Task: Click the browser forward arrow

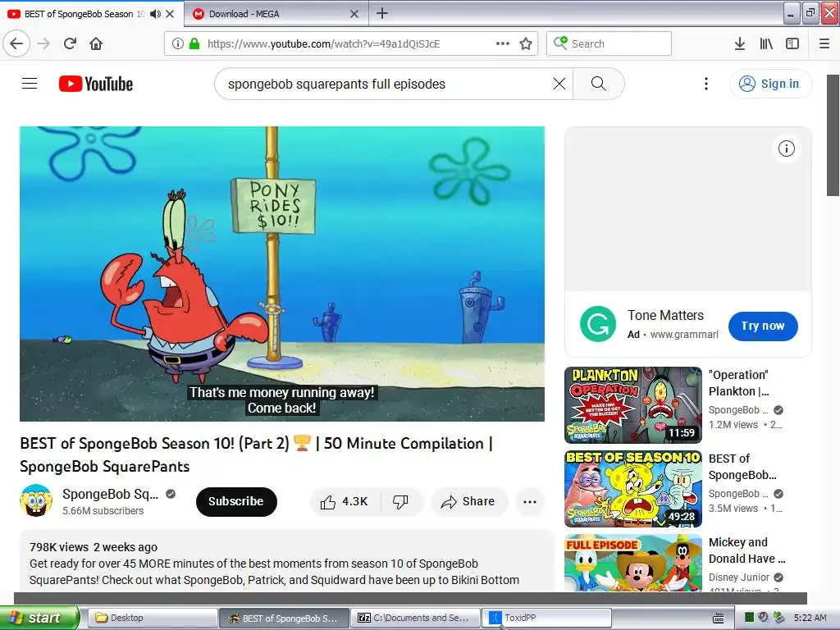Action: click(44, 43)
